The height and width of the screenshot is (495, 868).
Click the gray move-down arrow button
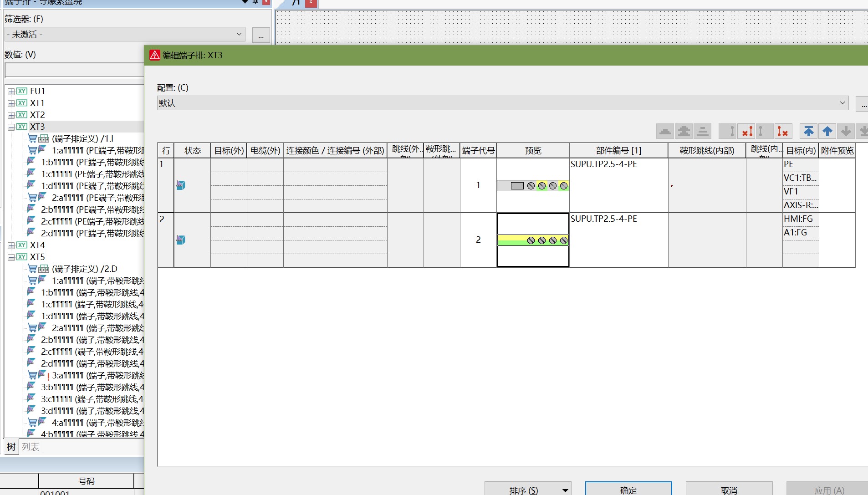click(x=846, y=132)
